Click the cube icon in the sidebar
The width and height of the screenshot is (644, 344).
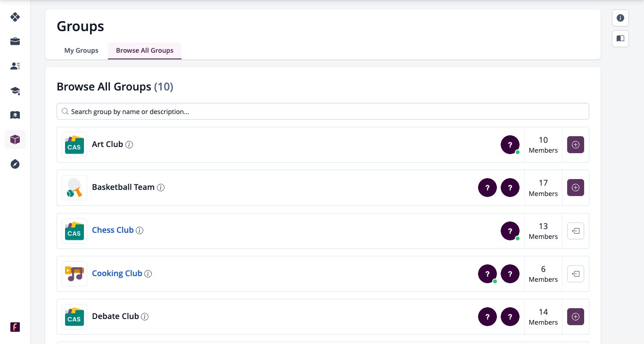click(x=15, y=139)
